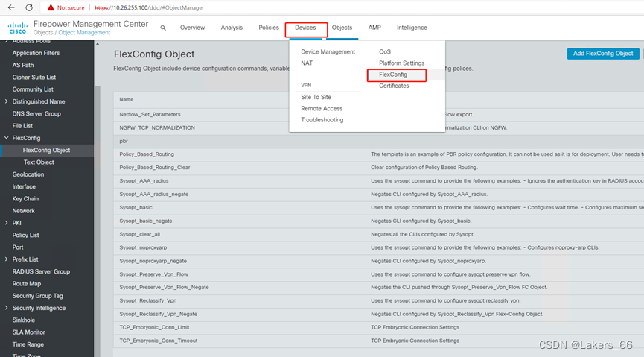
Task: Collapse the FlexConfig sidebar node
Action: click(6, 138)
